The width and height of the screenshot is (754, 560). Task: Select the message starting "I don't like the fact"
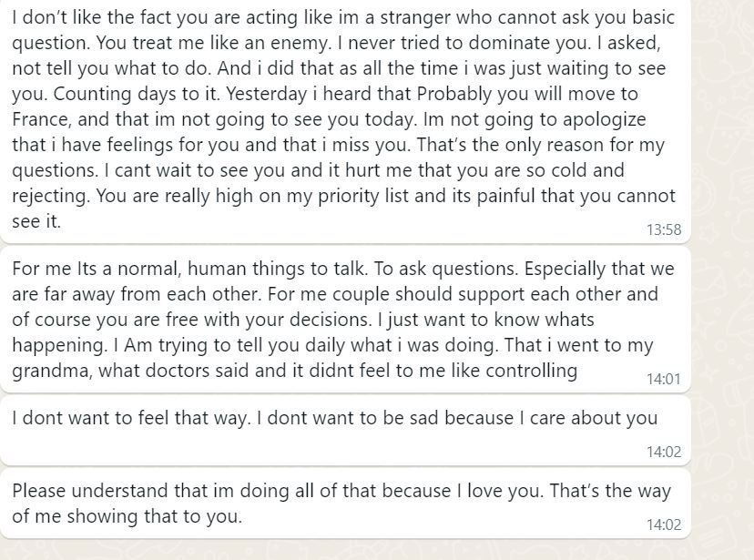pyautogui.click(x=346, y=118)
